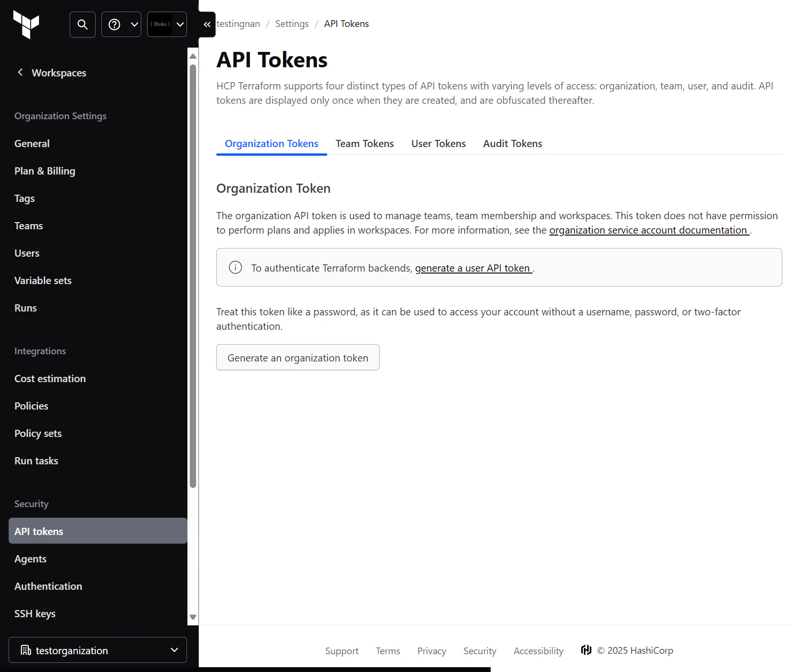The height and width of the screenshot is (672, 791).
Task: Click the sidebar scrollbar thumb
Action: [193, 276]
